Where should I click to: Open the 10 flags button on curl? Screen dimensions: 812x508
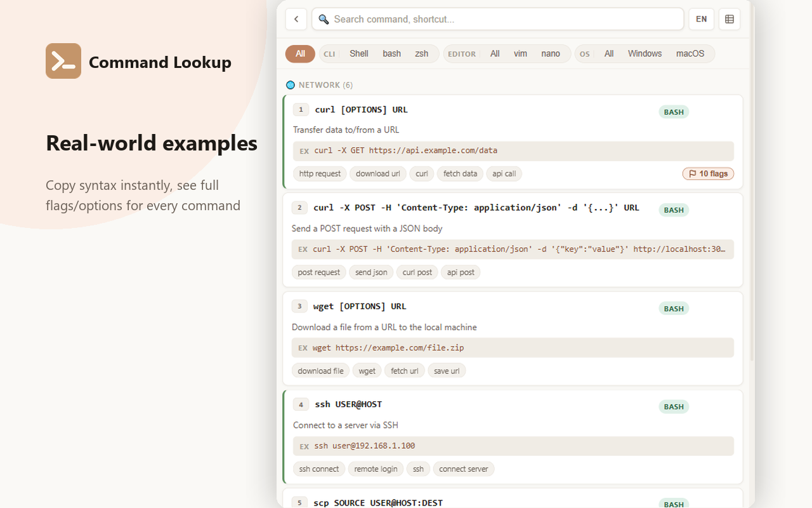coord(708,173)
